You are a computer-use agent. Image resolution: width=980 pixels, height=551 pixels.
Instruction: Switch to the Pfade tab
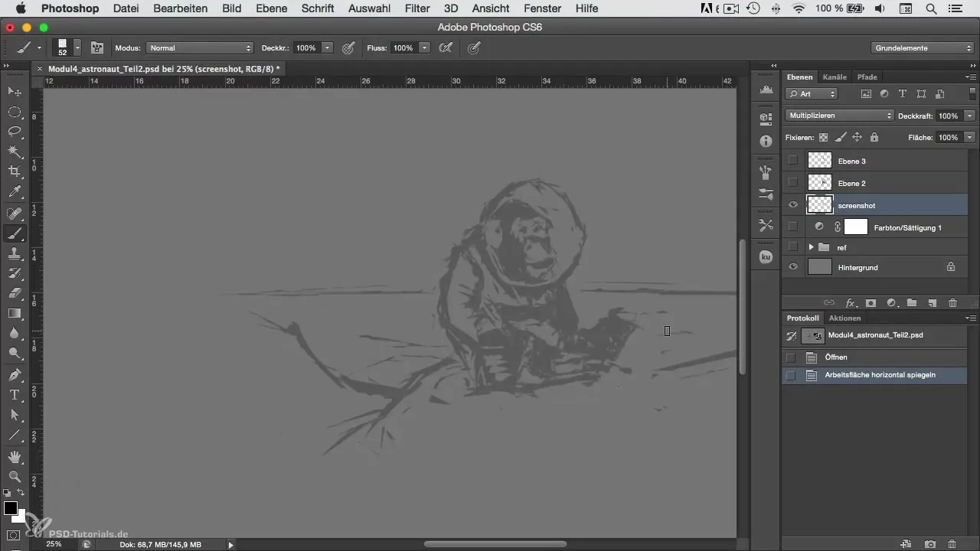click(x=867, y=77)
